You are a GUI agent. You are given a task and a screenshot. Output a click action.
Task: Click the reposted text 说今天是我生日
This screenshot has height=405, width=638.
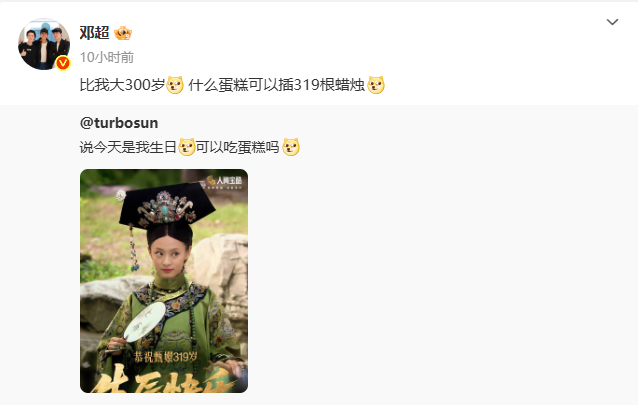[128, 147]
